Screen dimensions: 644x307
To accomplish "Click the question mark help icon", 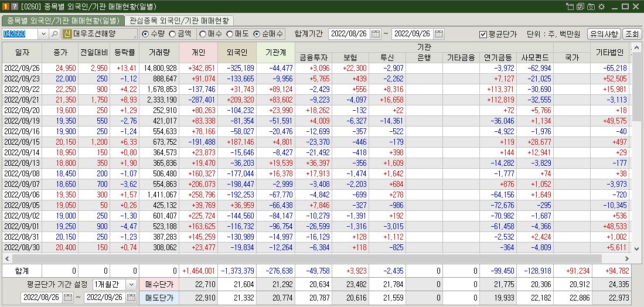I will pos(15,6).
